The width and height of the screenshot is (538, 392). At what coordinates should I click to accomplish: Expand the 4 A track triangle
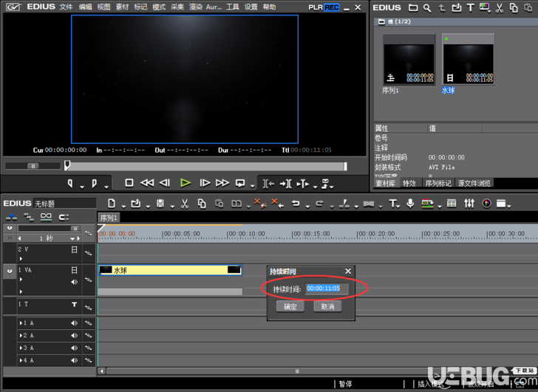point(21,360)
